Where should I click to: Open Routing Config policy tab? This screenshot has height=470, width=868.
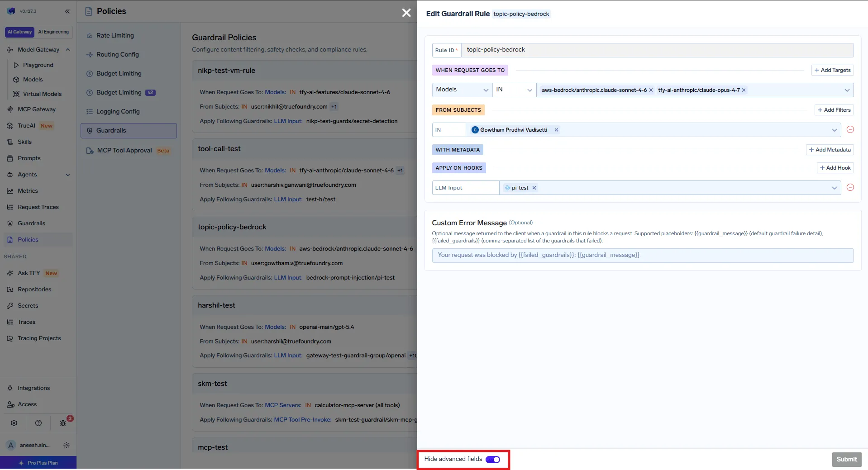pos(129,55)
